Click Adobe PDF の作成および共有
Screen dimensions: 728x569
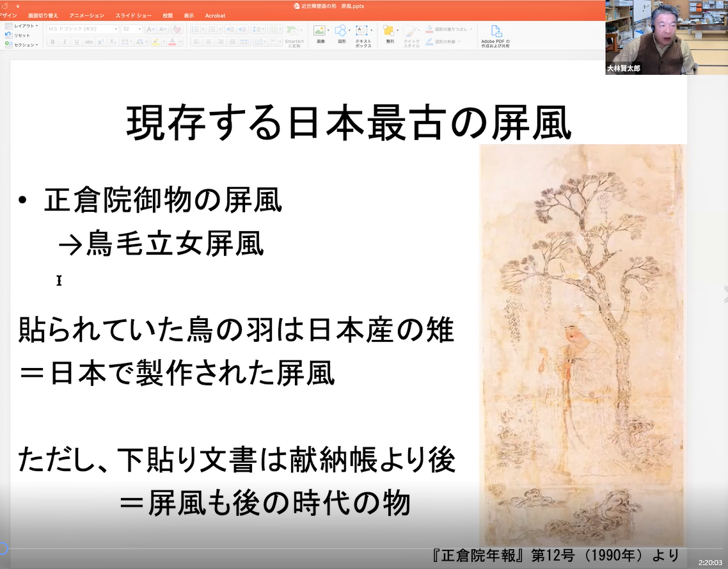coord(495,36)
